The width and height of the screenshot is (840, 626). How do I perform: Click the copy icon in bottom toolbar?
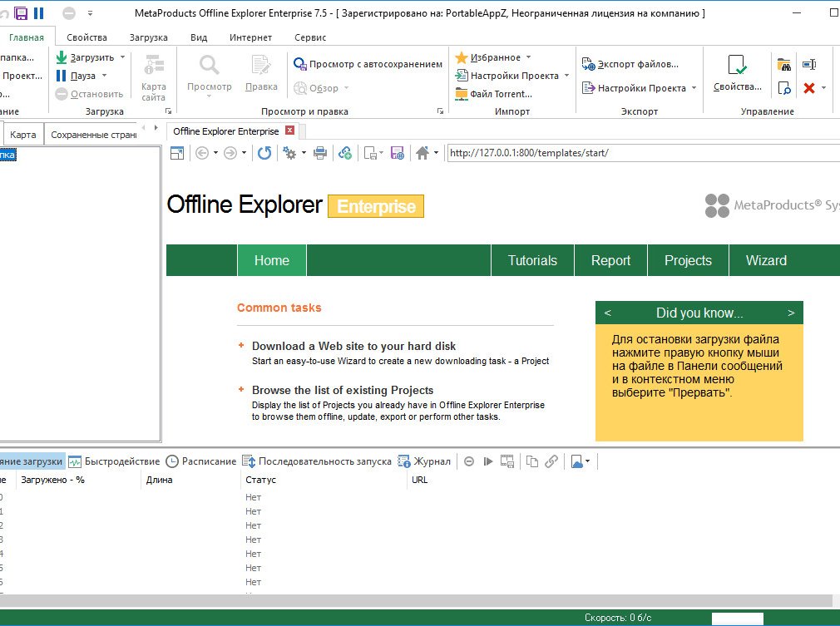(532, 461)
